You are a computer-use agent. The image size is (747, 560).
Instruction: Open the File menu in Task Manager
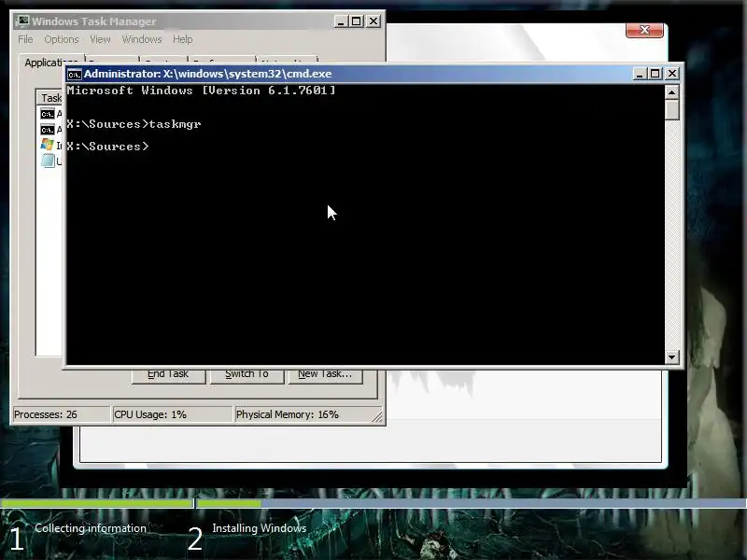(25, 39)
